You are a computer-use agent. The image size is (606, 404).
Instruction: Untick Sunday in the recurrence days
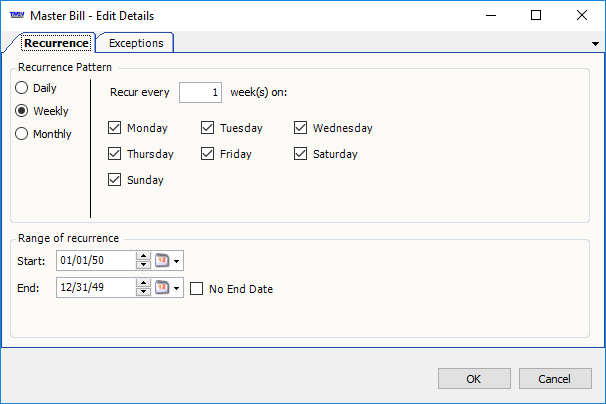pyautogui.click(x=114, y=180)
